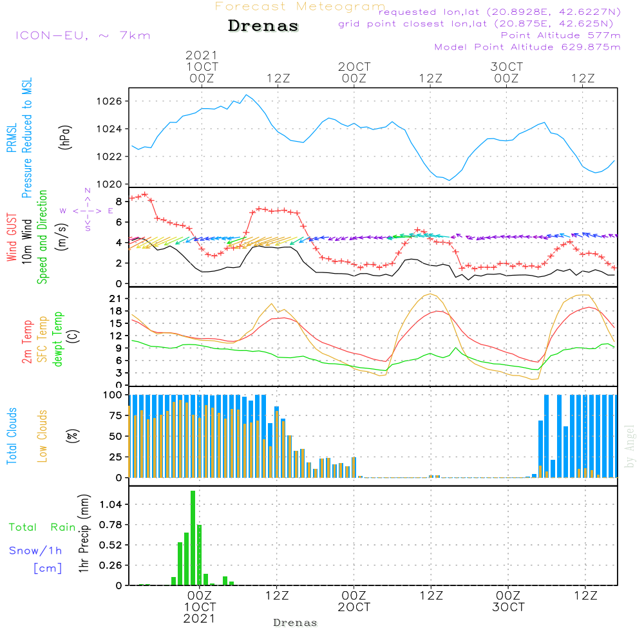Click the top '2OCT 00Z' time label
This screenshot has height=644, width=644.
(x=354, y=73)
